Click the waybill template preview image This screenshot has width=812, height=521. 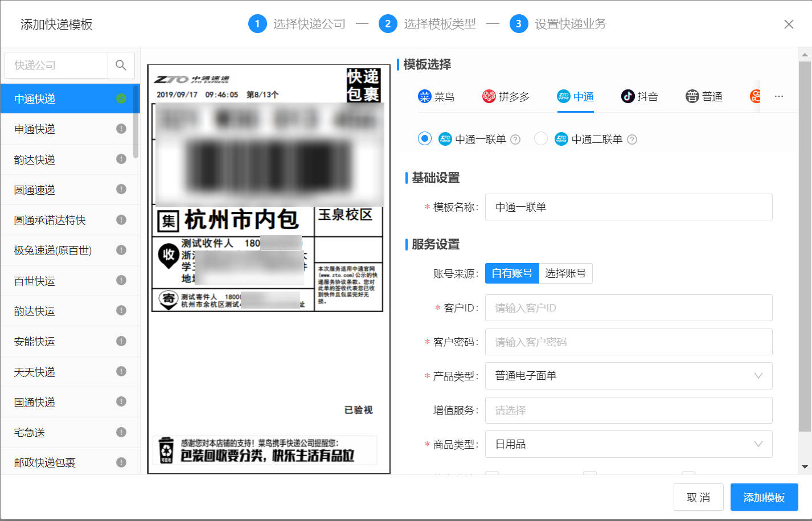tap(269, 269)
